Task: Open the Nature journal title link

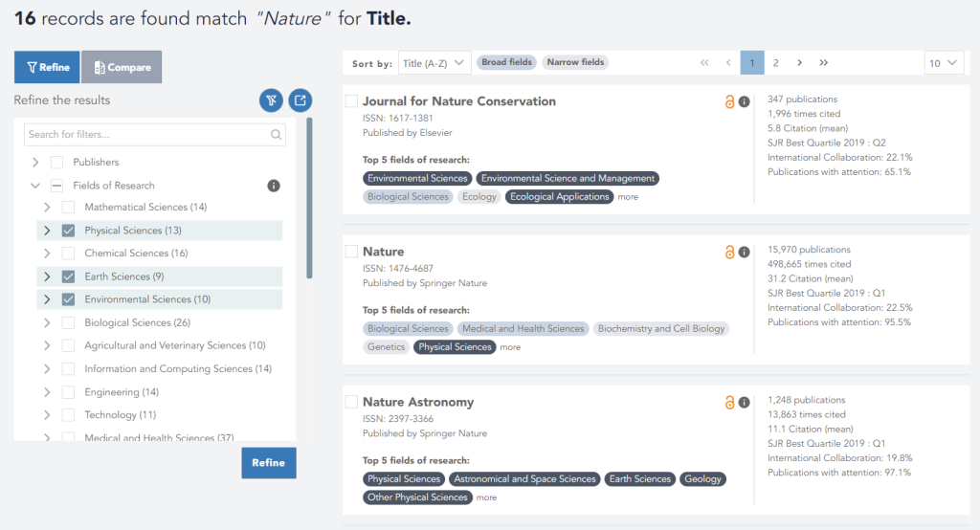Action: (x=383, y=252)
